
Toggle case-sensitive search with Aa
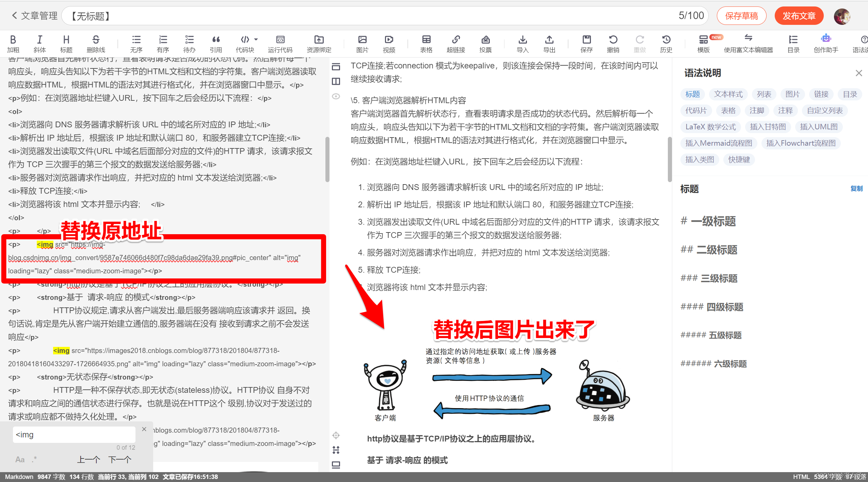coord(20,459)
